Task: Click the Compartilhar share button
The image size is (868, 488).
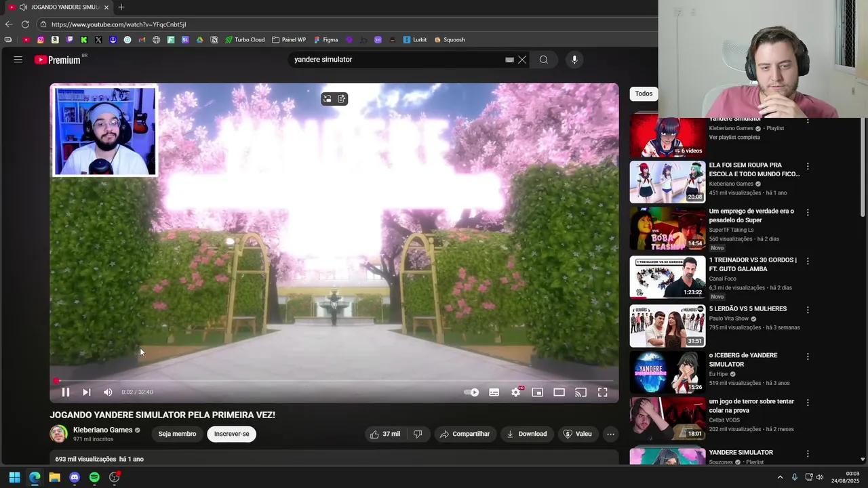Action: click(x=465, y=434)
